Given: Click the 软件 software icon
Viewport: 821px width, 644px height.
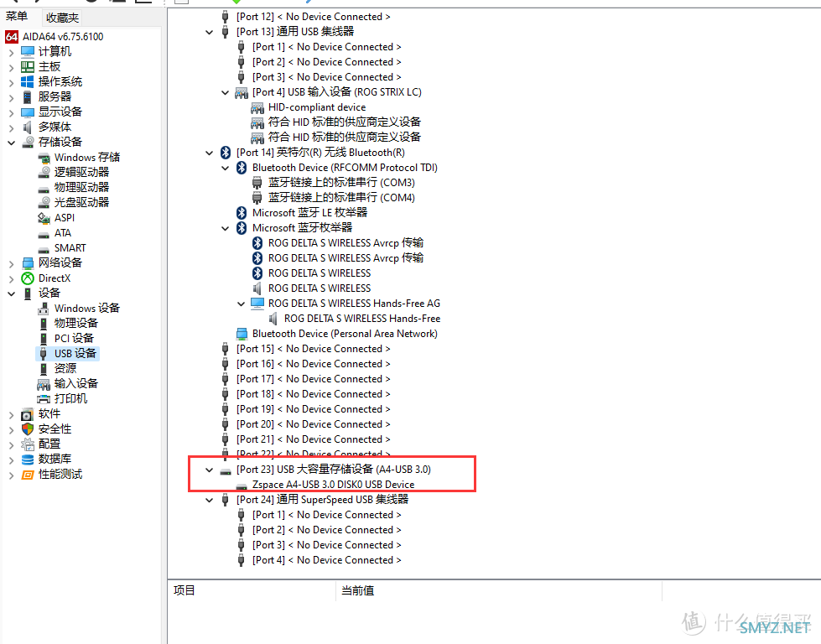Looking at the screenshot, I should coord(27,414).
